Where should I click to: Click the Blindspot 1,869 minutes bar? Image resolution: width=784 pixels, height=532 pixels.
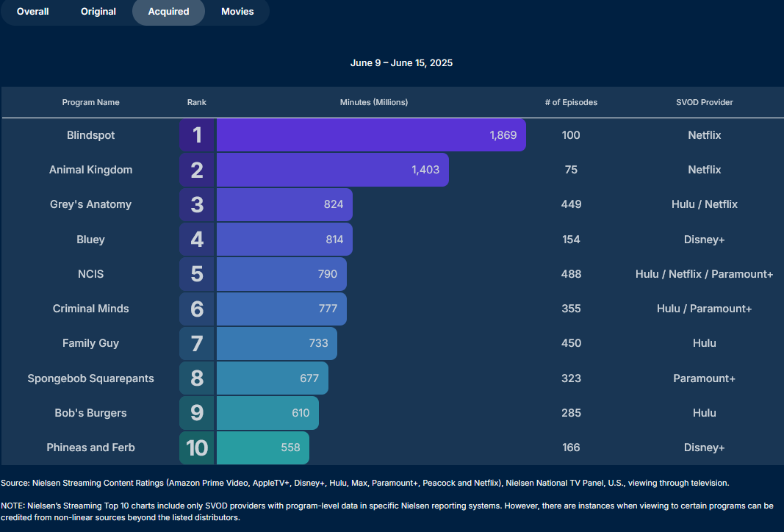(x=371, y=135)
